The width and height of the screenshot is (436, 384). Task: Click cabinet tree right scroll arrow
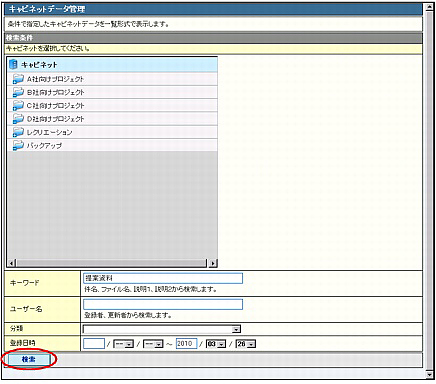213,263
